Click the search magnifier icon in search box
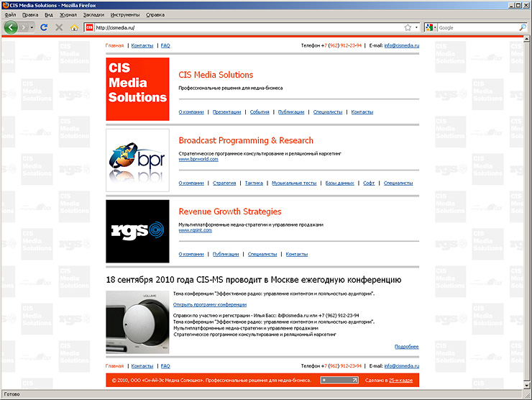 522,27
